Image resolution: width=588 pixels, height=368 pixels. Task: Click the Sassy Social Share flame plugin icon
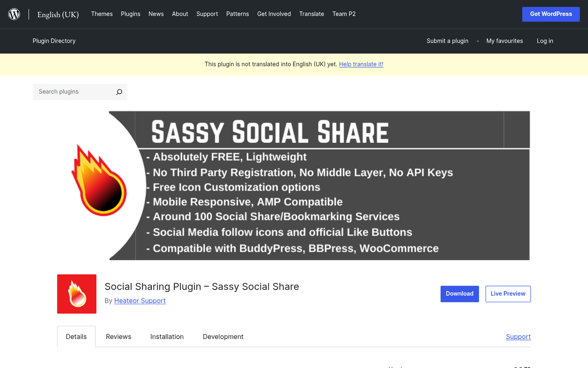[76, 294]
